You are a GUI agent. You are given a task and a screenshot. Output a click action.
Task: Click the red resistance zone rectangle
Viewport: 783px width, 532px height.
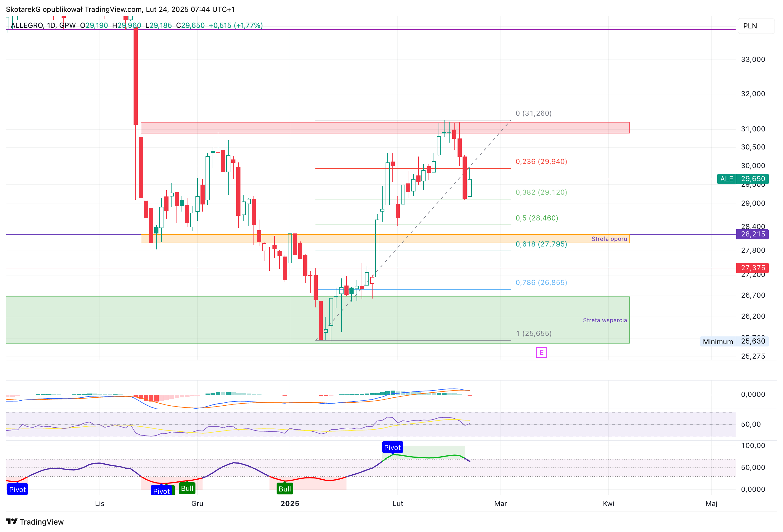pyautogui.click(x=385, y=128)
